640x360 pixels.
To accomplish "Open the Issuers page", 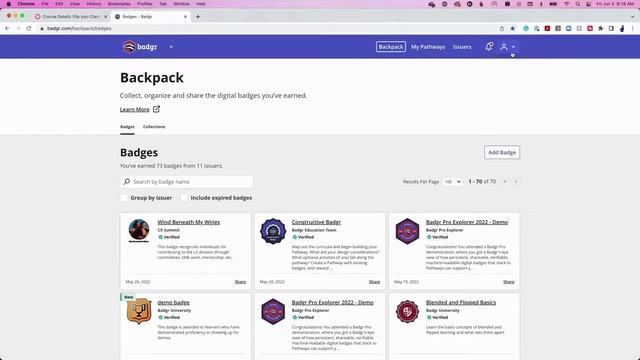I will 462,47.
